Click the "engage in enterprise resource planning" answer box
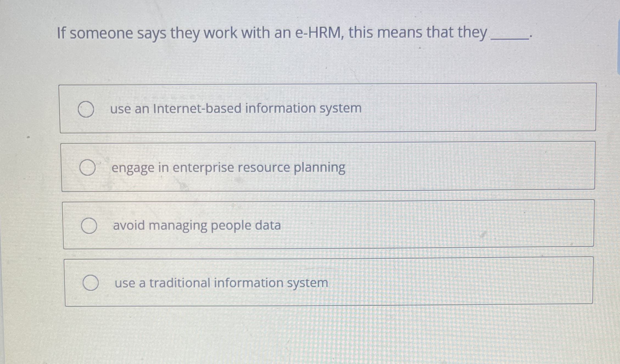 click(x=327, y=167)
